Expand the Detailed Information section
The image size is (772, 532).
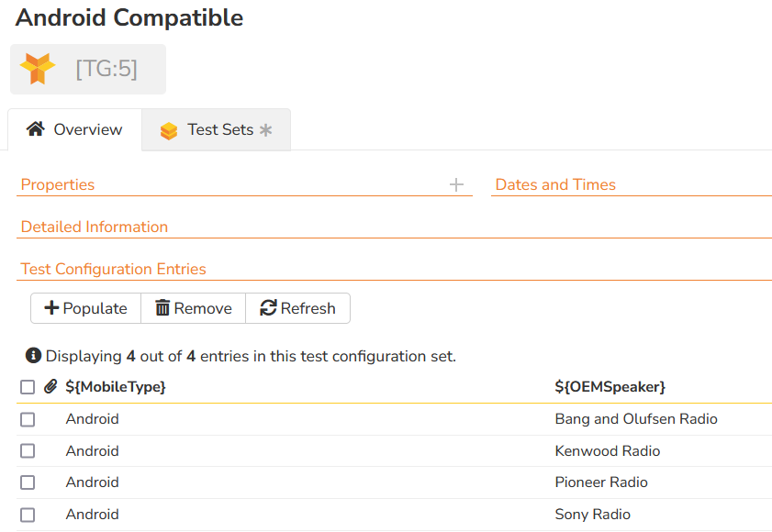[95, 227]
